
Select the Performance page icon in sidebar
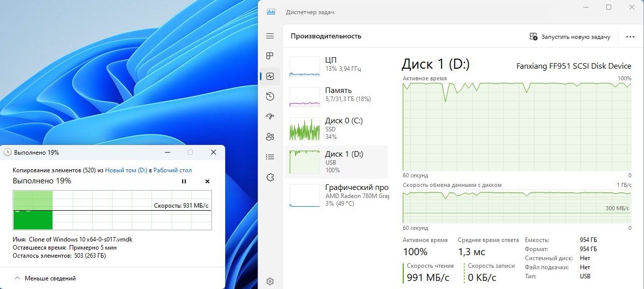(270, 76)
